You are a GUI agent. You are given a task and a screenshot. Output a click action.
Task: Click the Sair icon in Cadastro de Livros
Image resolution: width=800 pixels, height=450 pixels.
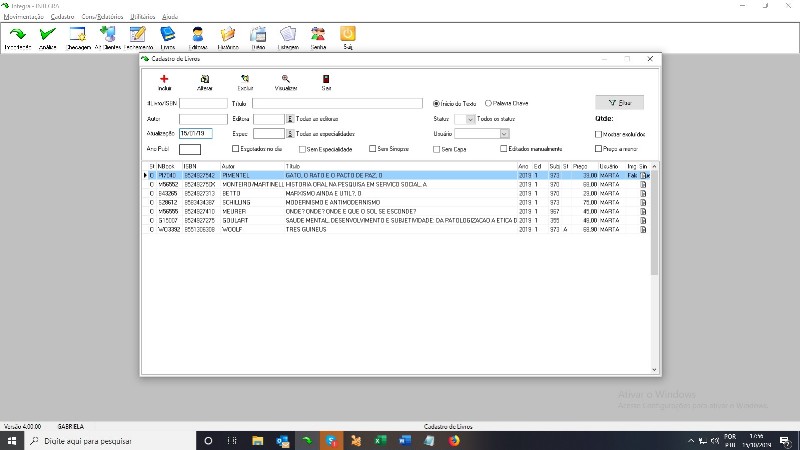click(326, 79)
